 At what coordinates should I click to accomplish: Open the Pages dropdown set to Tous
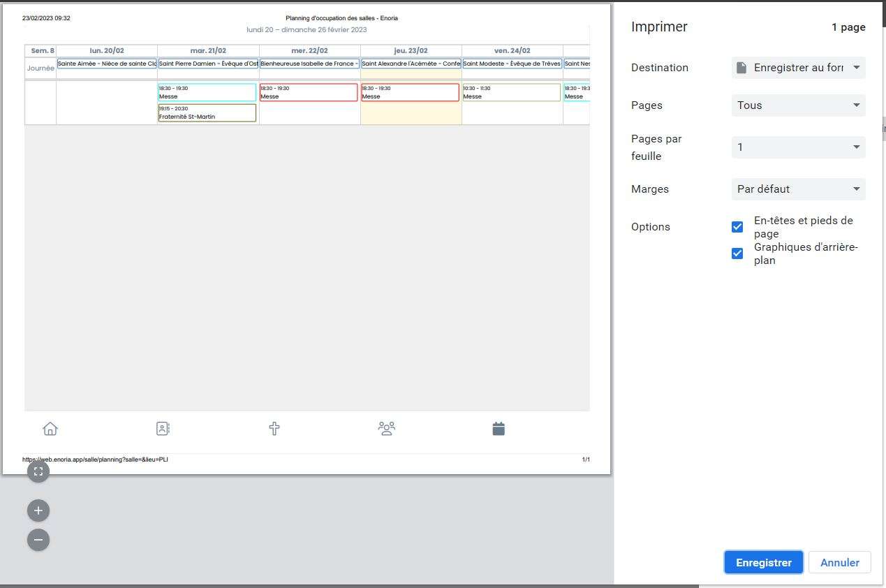coord(798,105)
